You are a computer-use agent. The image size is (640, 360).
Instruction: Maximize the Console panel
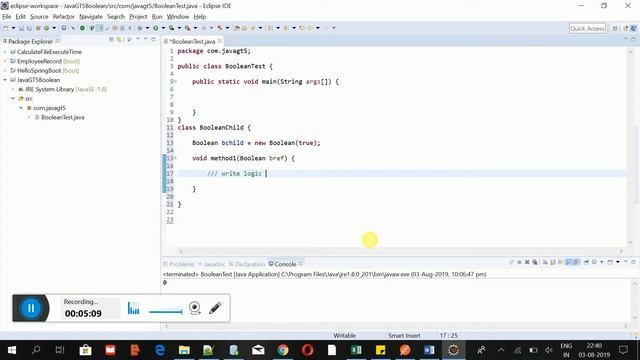point(633,262)
